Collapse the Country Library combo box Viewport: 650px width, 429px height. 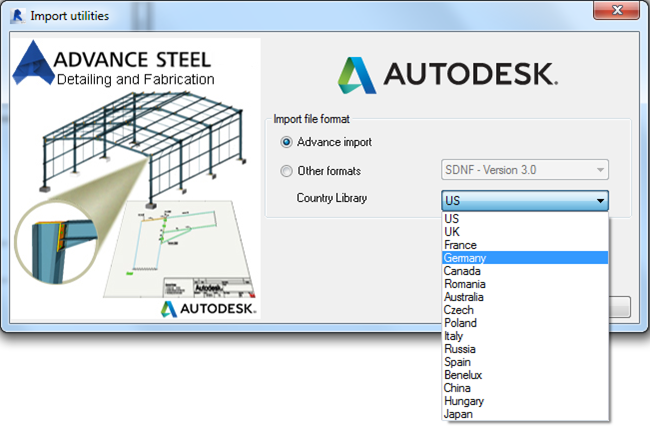(x=525, y=201)
